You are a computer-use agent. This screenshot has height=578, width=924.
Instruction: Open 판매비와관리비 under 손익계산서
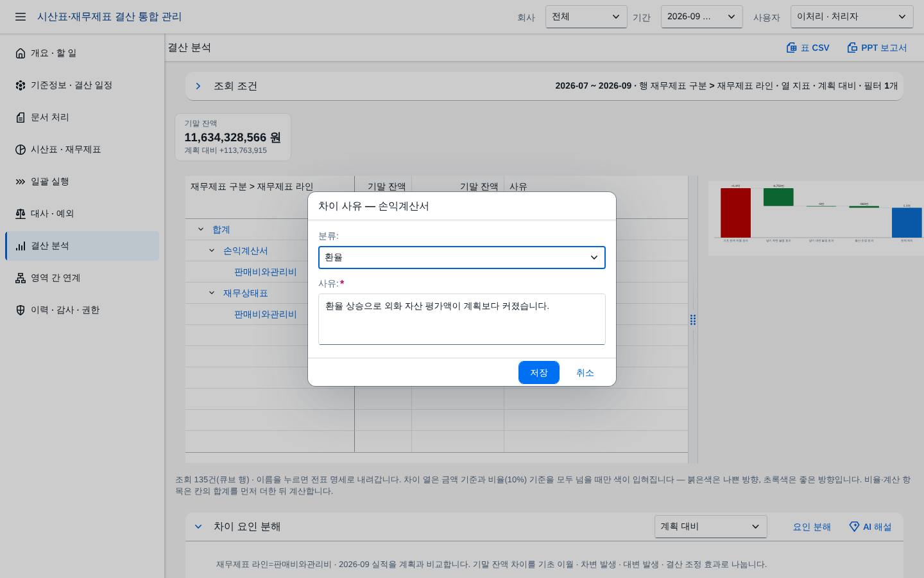[x=266, y=272]
